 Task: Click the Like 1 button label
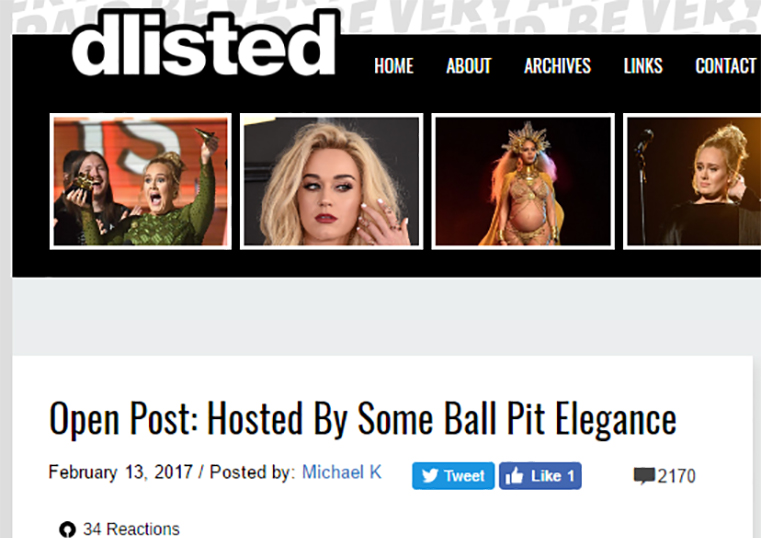pos(553,476)
